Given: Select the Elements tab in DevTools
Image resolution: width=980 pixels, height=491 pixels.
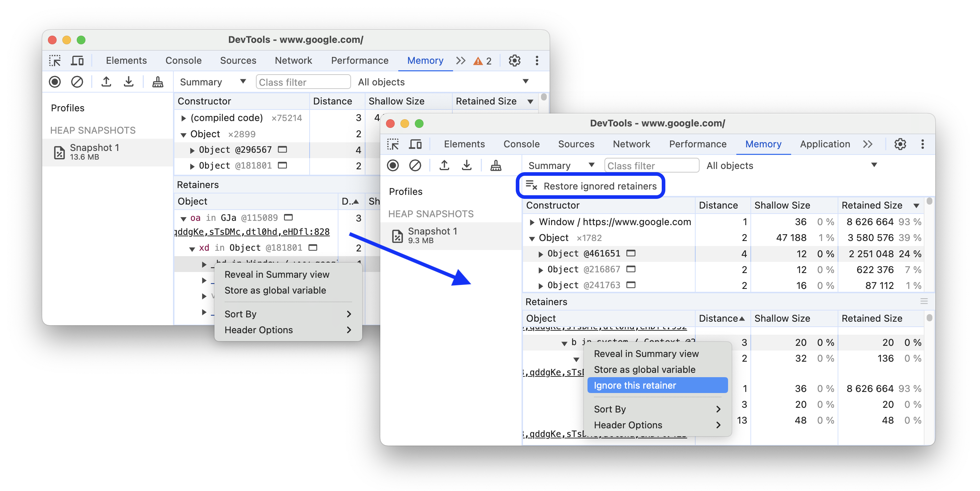Looking at the screenshot, I should (462, 145).
